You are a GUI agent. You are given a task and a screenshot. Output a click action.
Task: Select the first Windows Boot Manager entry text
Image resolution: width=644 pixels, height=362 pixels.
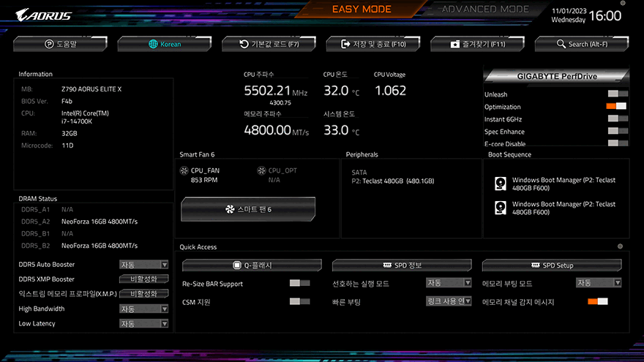563,184
